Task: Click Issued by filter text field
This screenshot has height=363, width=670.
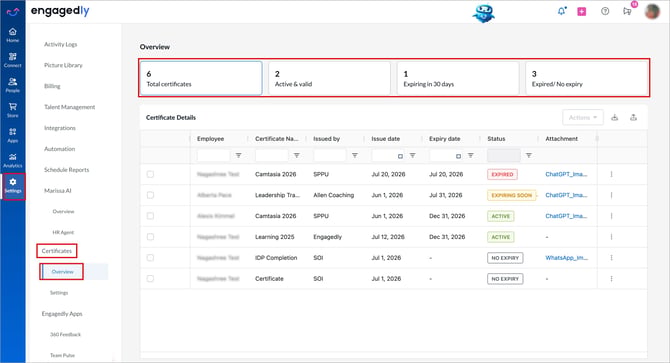Action: tap(329, 155)
